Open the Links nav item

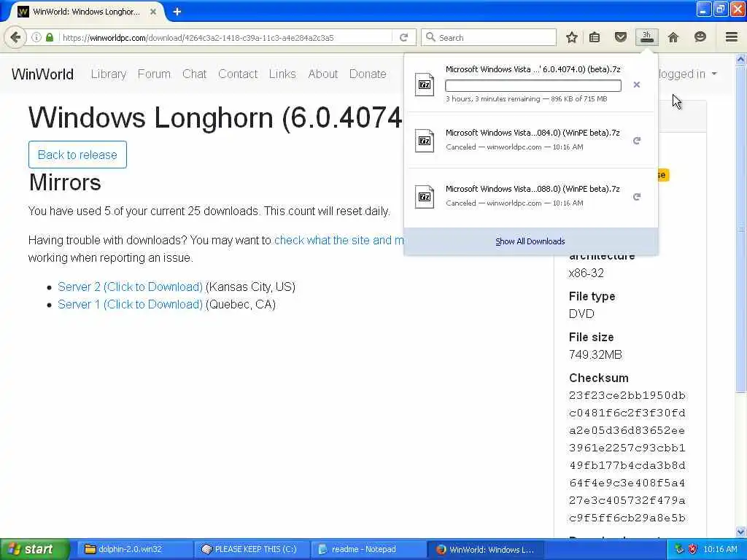tap(282, 74)
